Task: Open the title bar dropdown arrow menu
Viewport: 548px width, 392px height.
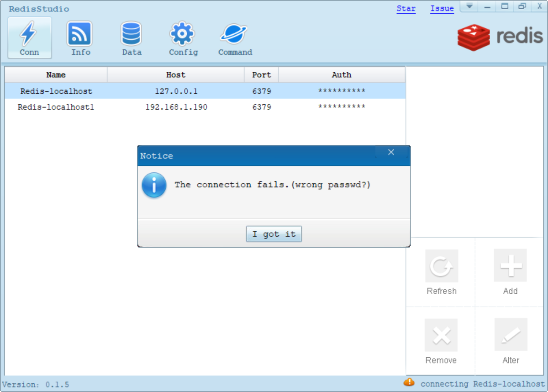Action: click(469, 6)
